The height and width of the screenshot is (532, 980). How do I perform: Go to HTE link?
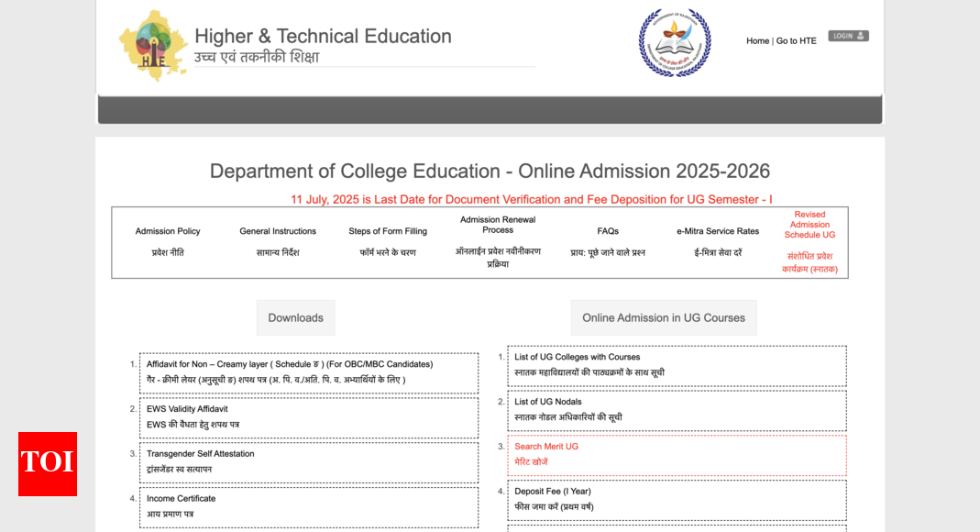[x=797, y=40]
